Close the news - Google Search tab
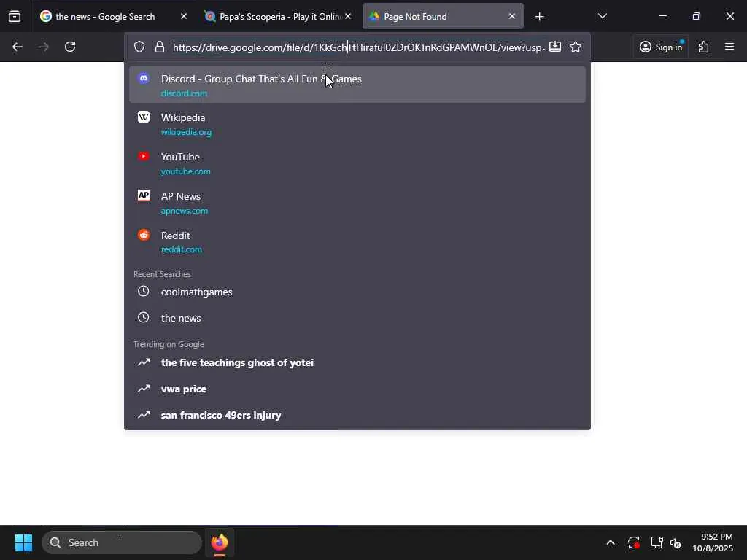This screenshot has height=560, width=747. click(184, 16)
